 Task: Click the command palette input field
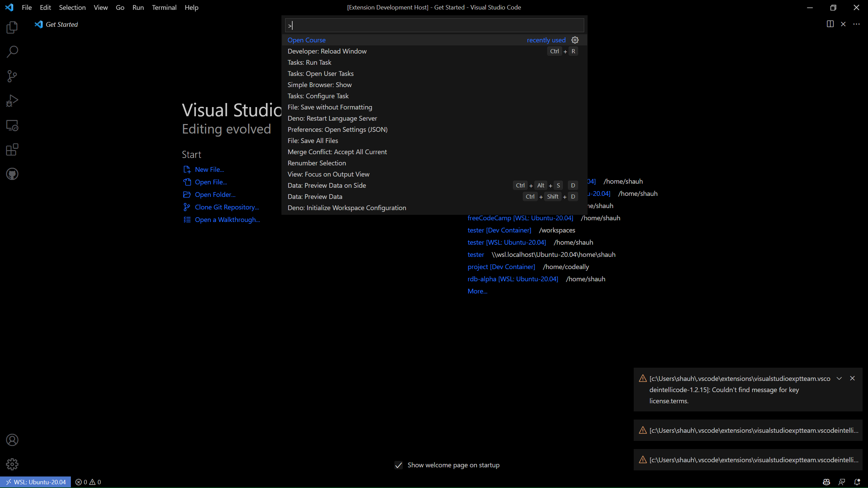[x=434, y=25]
